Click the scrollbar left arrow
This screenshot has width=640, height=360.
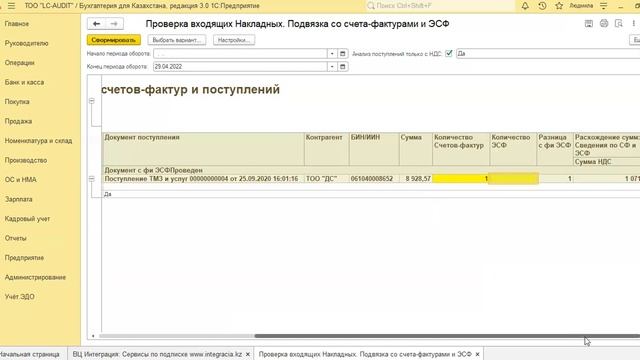93,336
